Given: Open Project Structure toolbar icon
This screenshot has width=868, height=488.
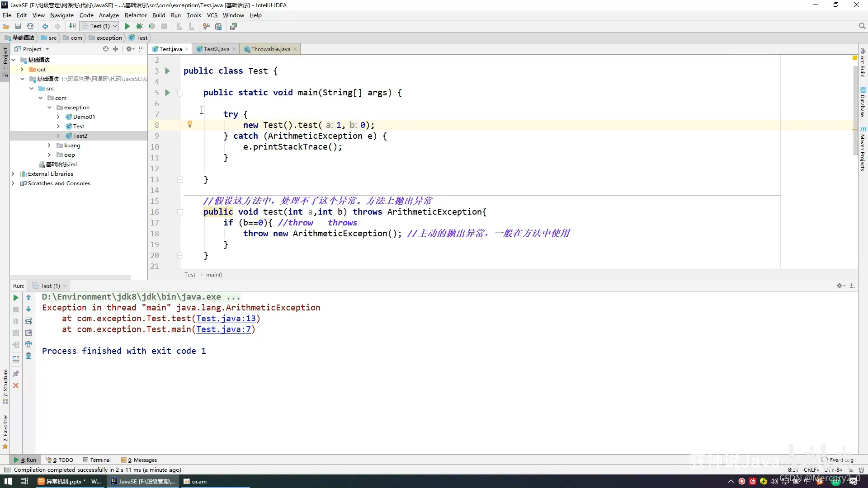Looking at the screenshot, I should pyautogui.click(x=218, y=26).
